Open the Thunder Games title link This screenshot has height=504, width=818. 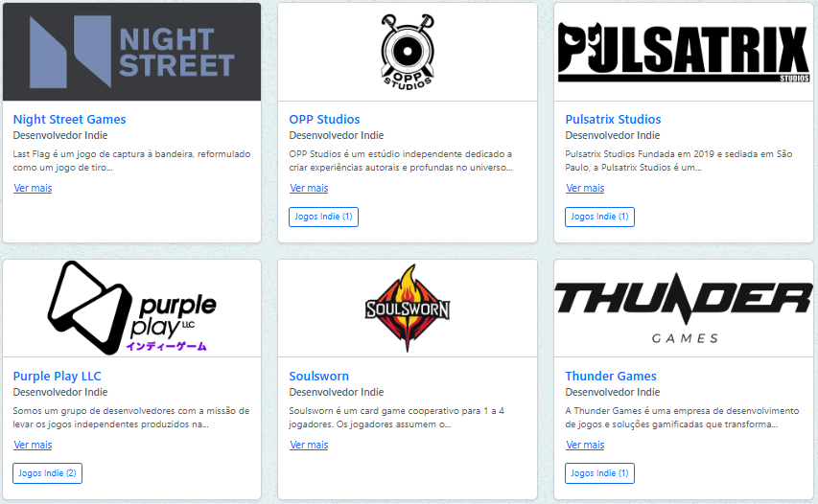(611, 377)
